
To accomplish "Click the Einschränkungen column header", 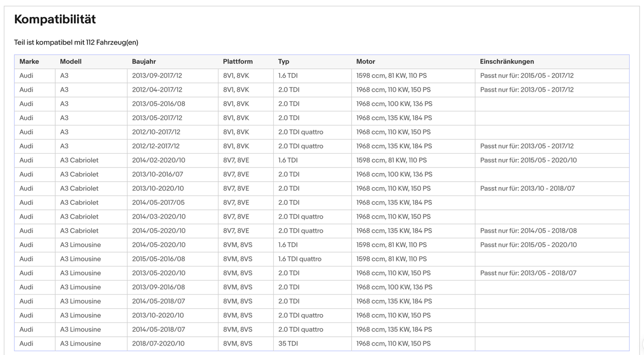I will [x=507, y=61].
